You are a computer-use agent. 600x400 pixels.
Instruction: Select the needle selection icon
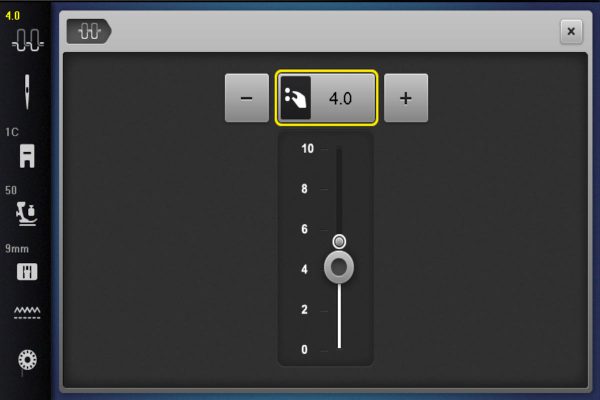(27, 92)
